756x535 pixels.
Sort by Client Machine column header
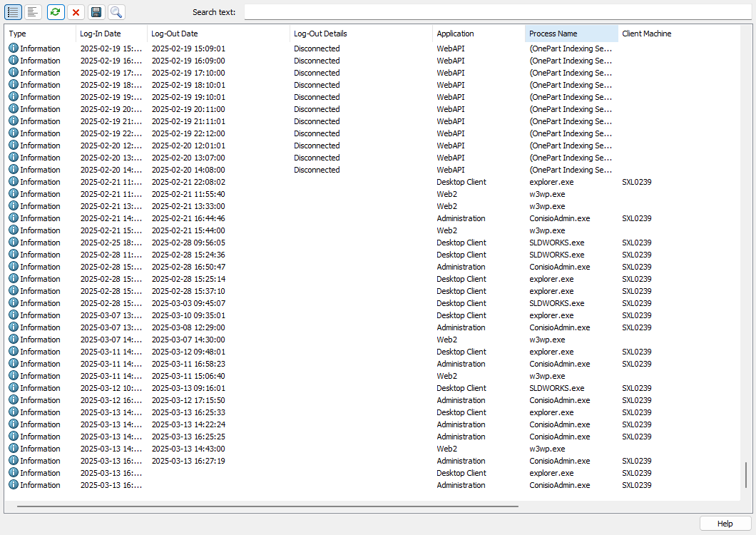pyautogui.click(x=679, y=34)
